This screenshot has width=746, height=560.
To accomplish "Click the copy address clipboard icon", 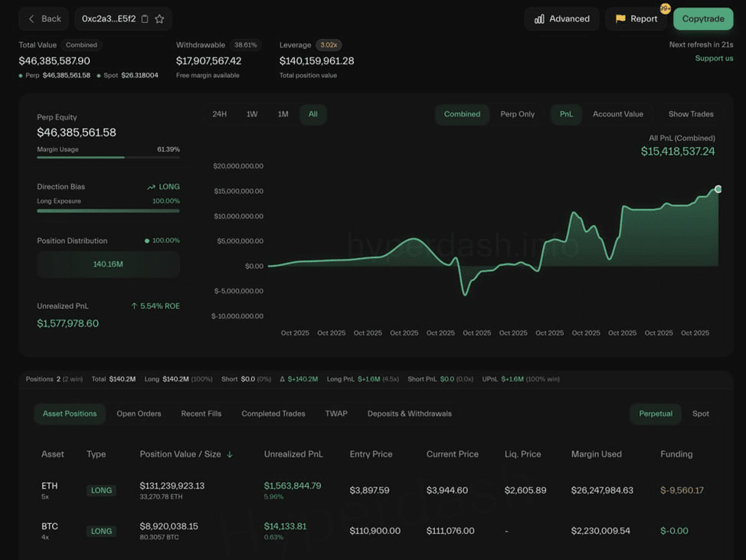I will point(145,19).
